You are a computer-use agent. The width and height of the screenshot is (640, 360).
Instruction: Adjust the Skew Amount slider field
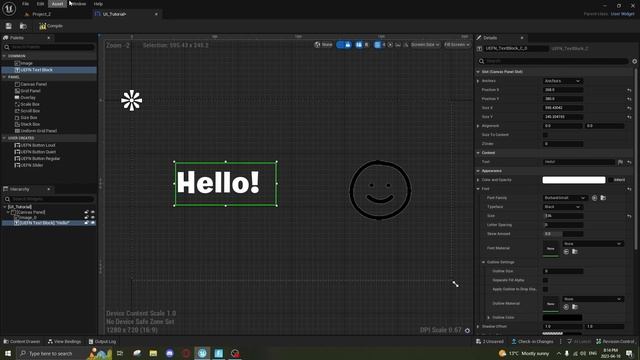pyautogui.click(x=562, y=233)
